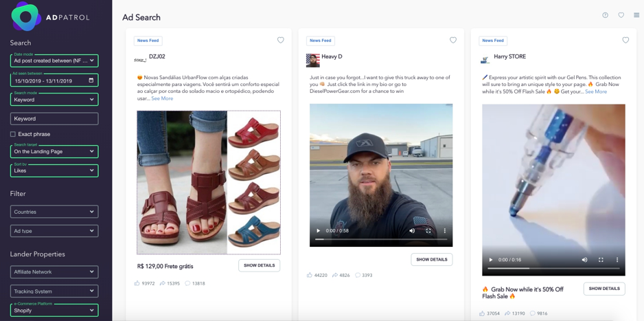This screenshot has width=644, height=321.
Task: Open favorites heart icon in top header
Action: tap(621, 15)
